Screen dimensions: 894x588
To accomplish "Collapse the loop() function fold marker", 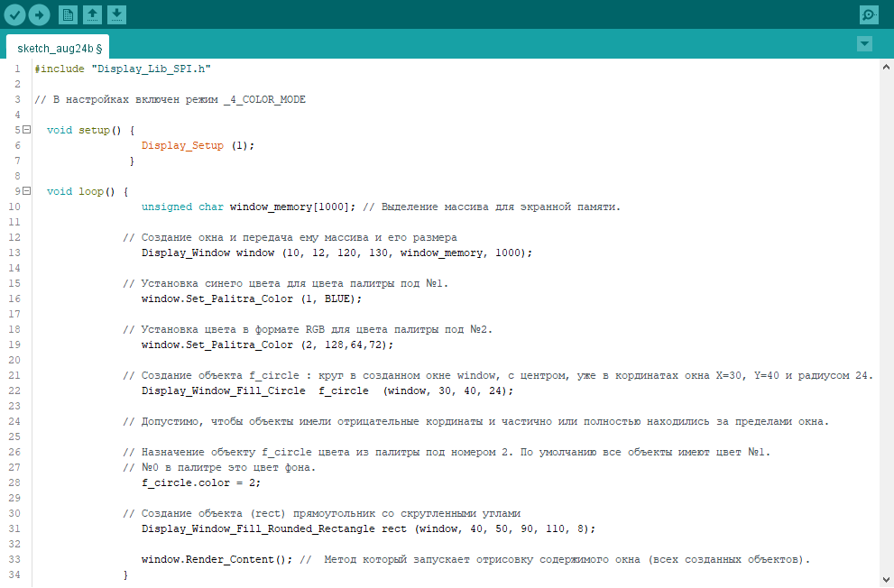I will click(27, 191).
